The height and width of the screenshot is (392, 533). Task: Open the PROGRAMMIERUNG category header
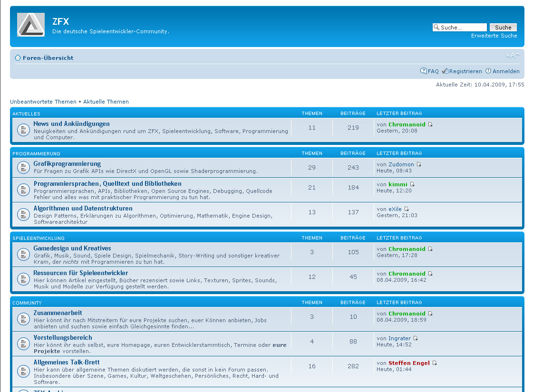pyautogui.click(x=36, y=153)
